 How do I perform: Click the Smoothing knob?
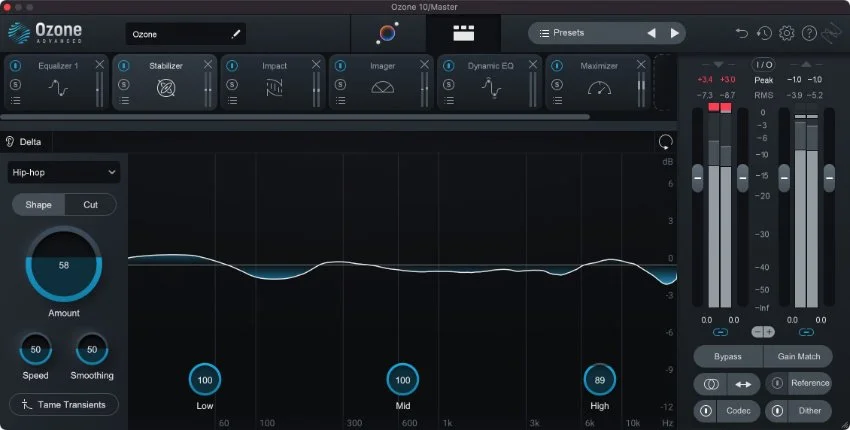pyautogui.click(x=92, y=349)
